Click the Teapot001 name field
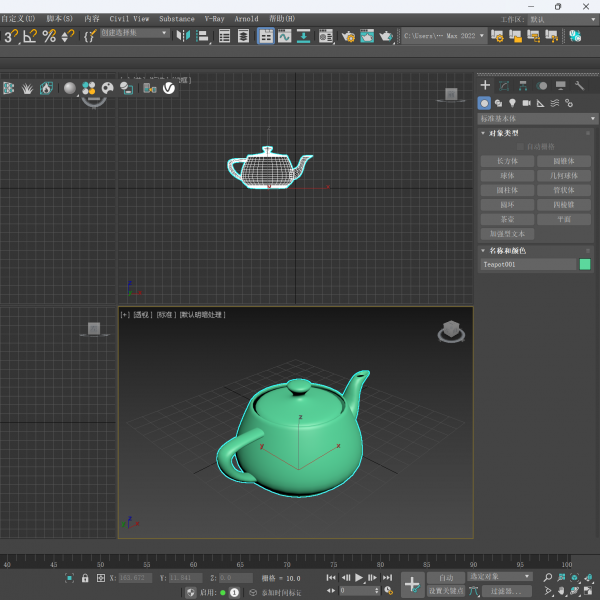600x600 pixels. coord(528,264)
